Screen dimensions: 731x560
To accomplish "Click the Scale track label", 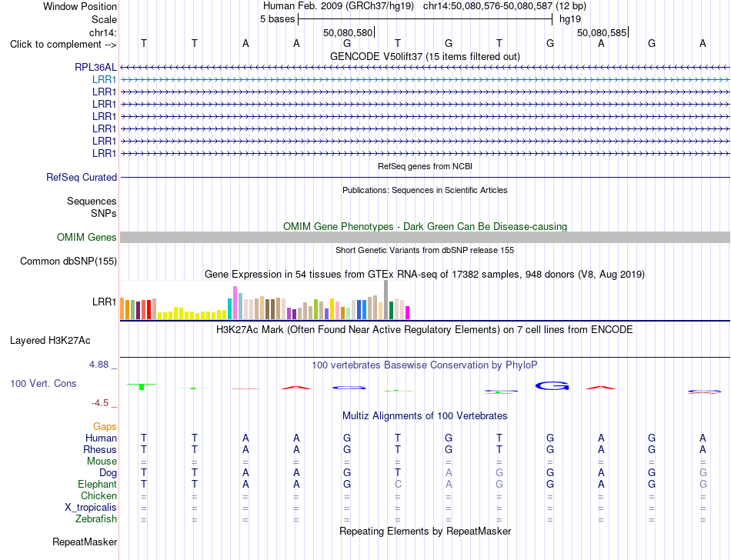I will (104, 19).
